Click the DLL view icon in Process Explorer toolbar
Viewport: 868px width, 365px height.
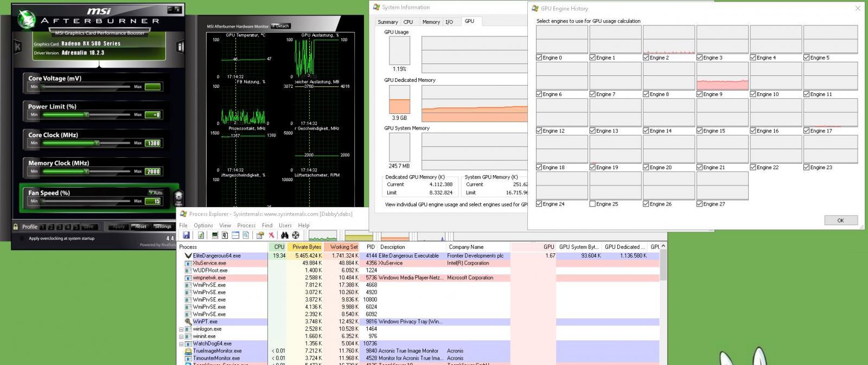coord(246,235)
